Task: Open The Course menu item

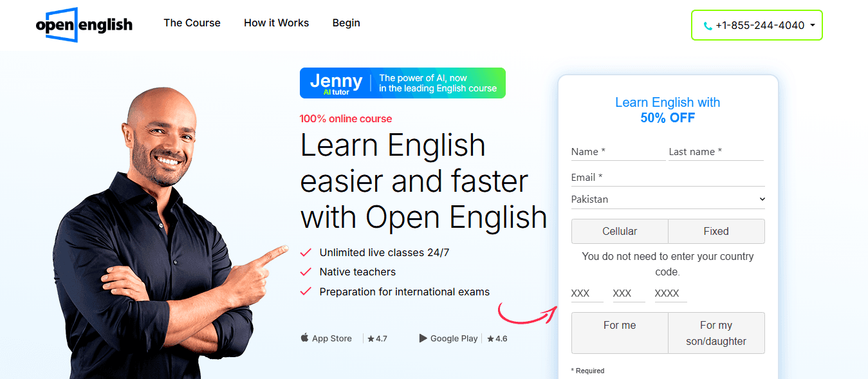Action: point(192,23)
